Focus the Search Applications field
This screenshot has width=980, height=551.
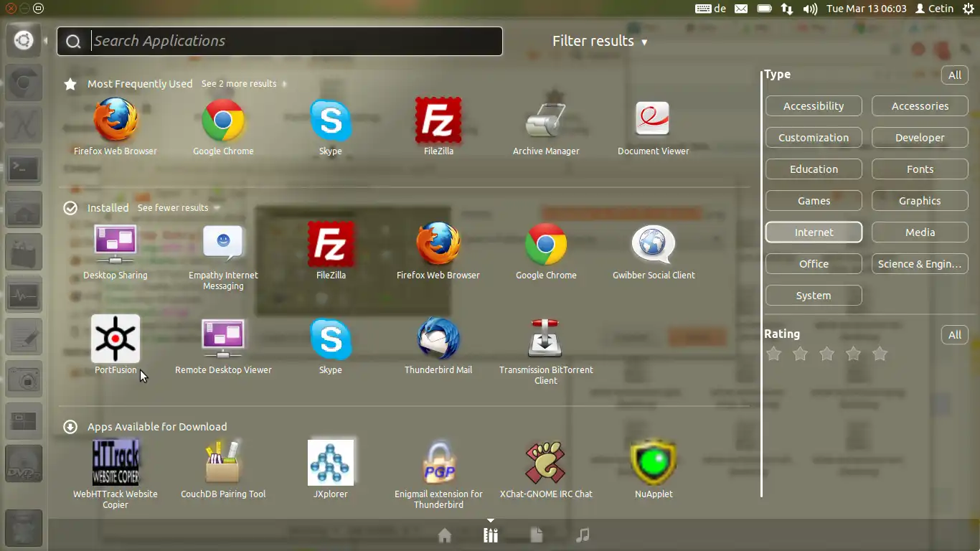pyautogui.click(x=280, y=41)
